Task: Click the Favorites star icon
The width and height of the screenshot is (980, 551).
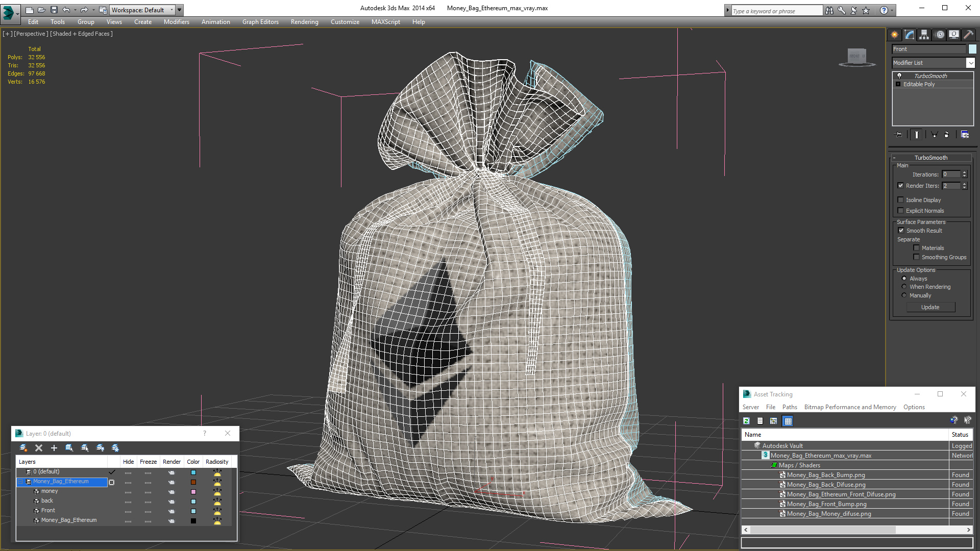Action: coord(866,10)
